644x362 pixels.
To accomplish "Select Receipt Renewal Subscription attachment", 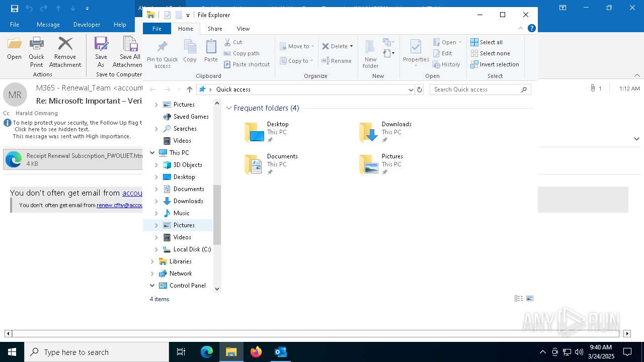I will tap(73, 159).
